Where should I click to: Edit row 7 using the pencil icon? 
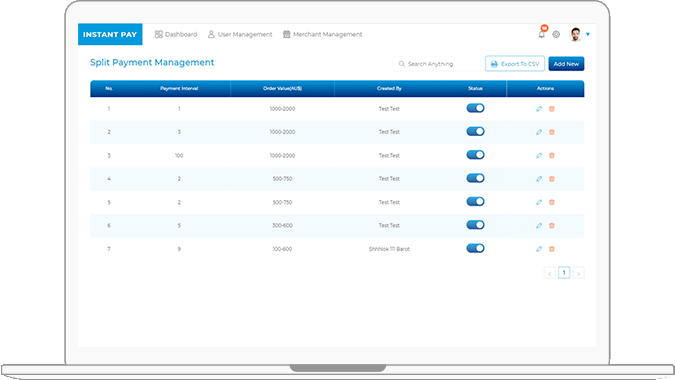point(539,249)
